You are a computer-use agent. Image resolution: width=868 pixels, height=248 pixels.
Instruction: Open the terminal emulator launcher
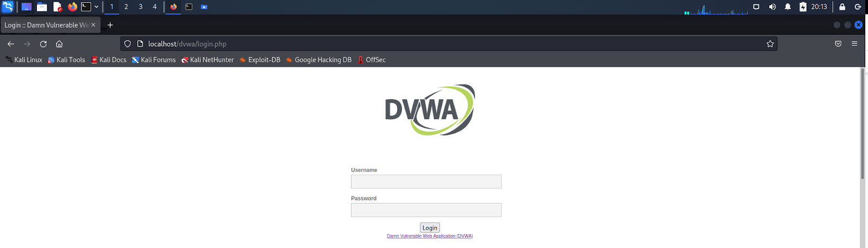pos(86,7)
